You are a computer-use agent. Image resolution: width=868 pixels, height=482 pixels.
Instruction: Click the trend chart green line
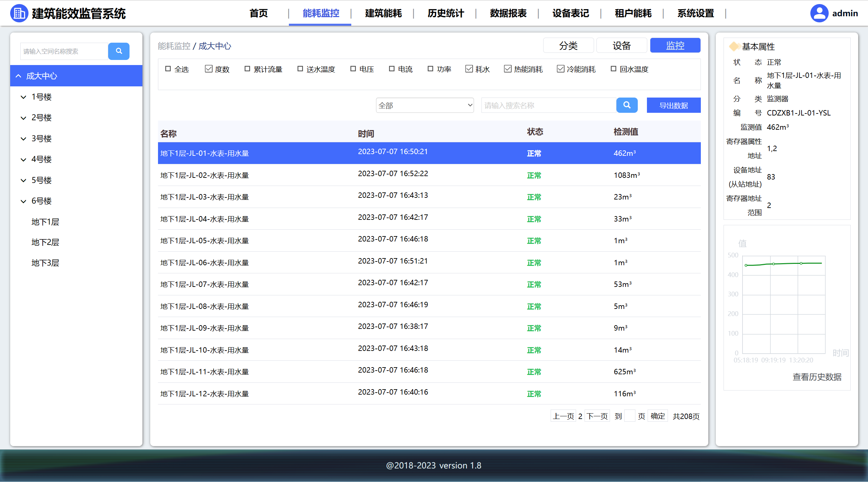tap(784, 264)
